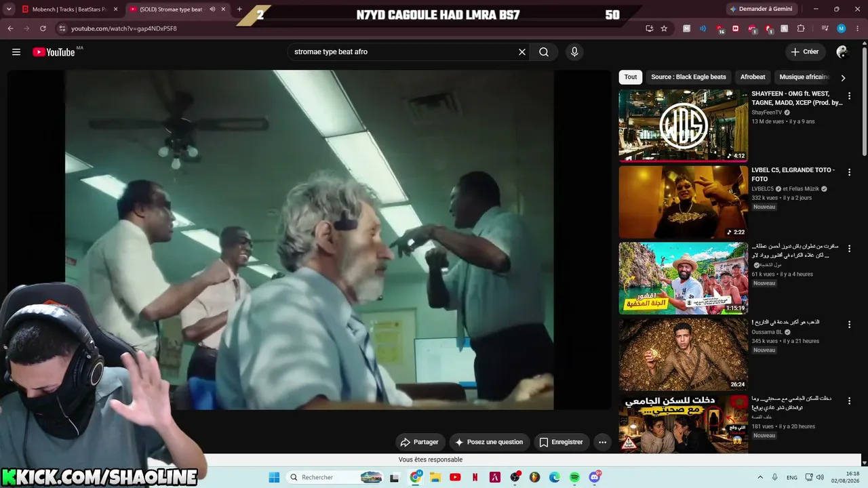Go to YouTube home via the logo
The image size is (868, 488).
click(54, 52)
